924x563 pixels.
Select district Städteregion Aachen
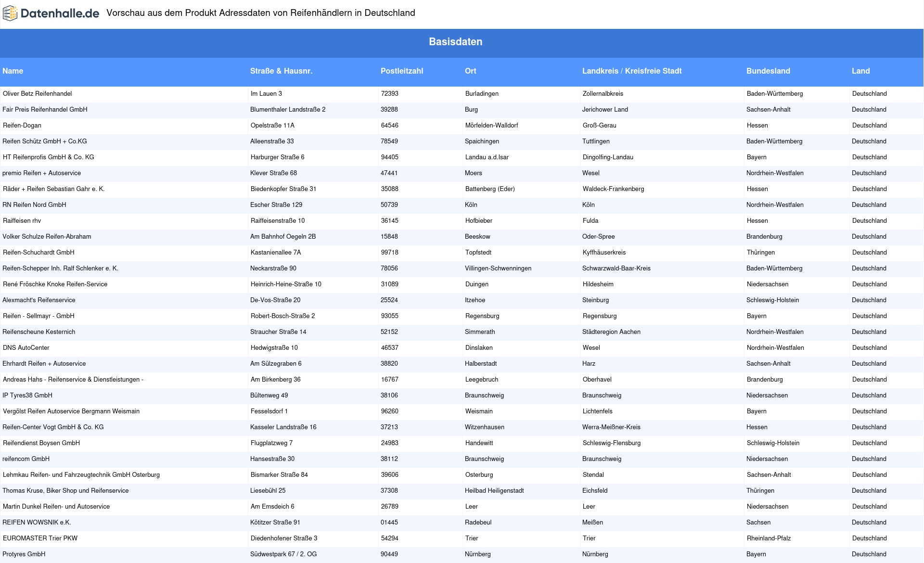611,332
